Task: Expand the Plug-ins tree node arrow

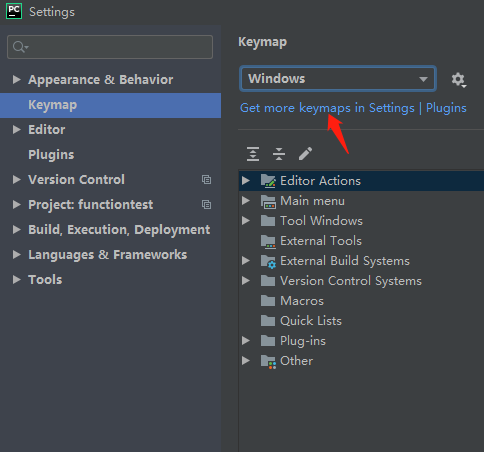Action: pyautogui.click(x=246, y=341)
